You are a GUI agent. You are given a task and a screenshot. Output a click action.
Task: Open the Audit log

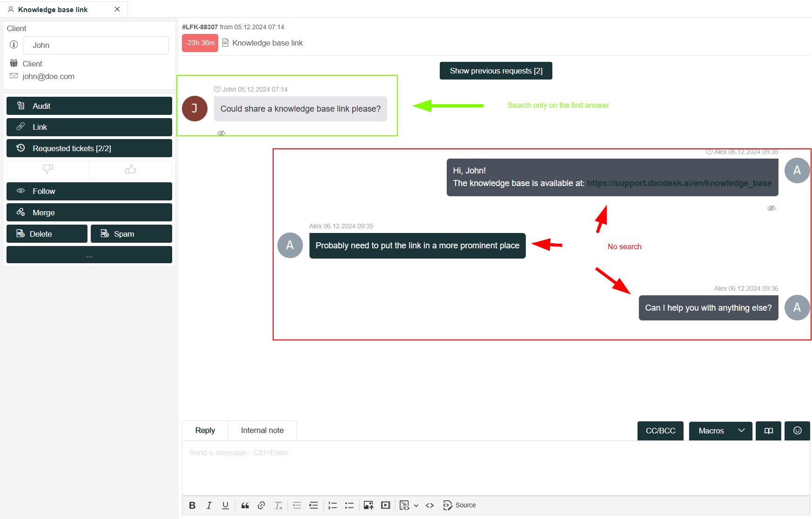(x=89, y=106)
